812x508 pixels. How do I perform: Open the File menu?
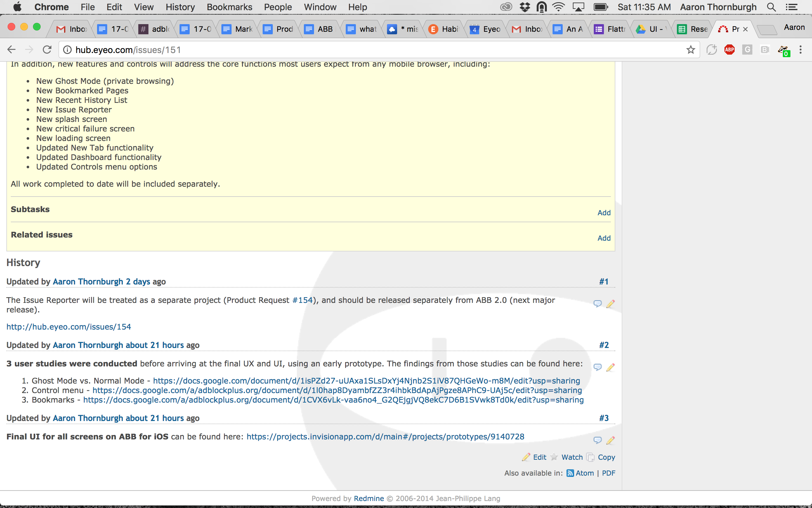88,7
